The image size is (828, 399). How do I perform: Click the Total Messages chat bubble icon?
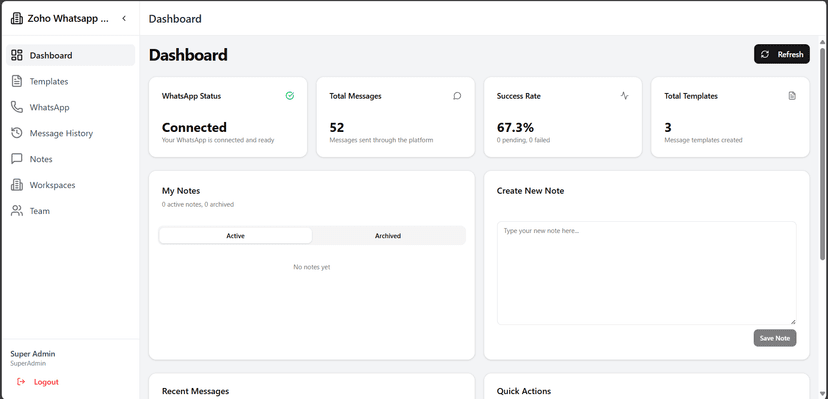click(457, 96)
